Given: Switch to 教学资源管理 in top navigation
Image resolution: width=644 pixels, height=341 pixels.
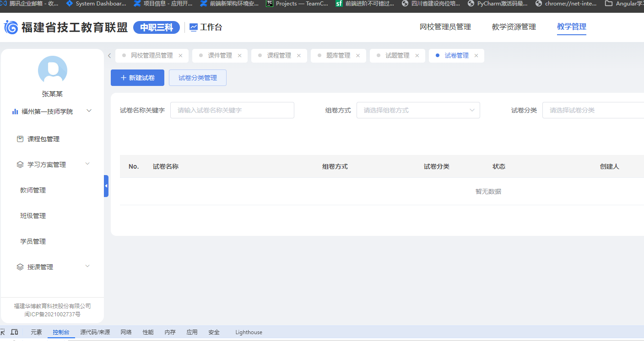Looking at the screenshot, I should click(x=514, y=27).
